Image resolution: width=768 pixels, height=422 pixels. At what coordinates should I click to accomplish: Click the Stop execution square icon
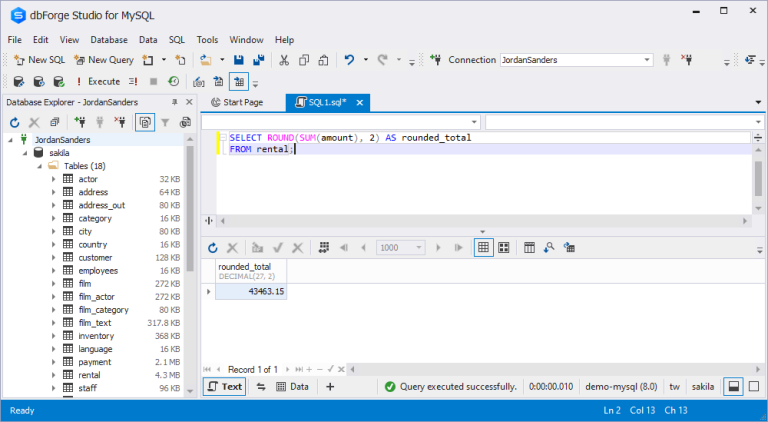point(153,82)
